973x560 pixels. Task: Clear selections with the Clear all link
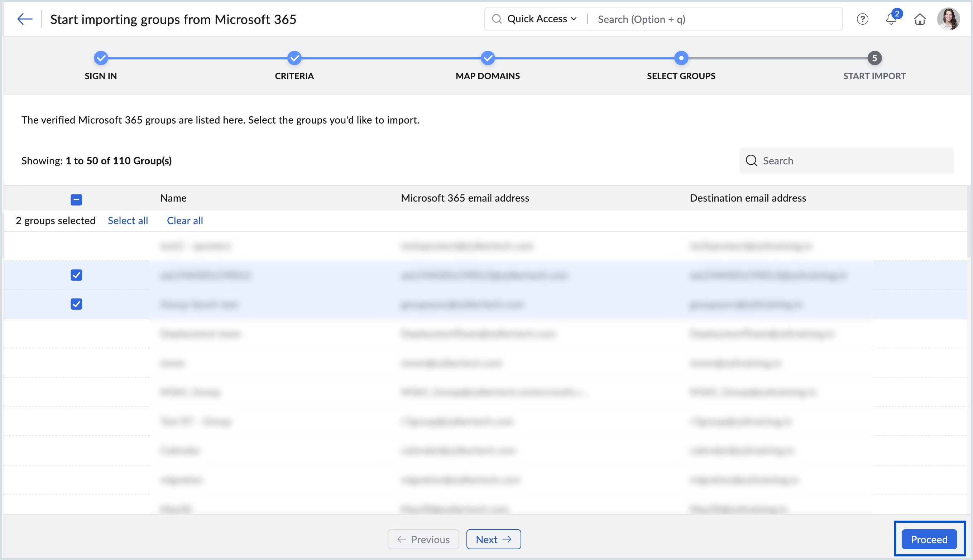click(x=184, y=221)
